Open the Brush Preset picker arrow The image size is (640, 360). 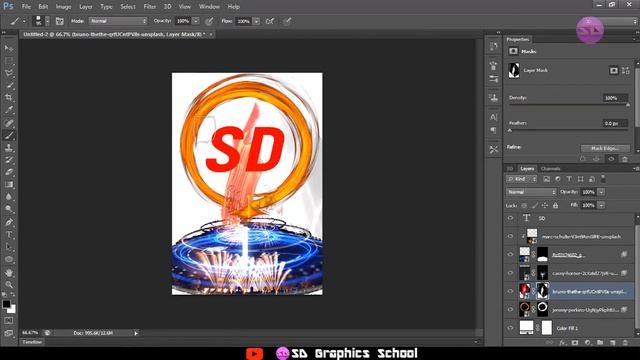coord(47,21)
